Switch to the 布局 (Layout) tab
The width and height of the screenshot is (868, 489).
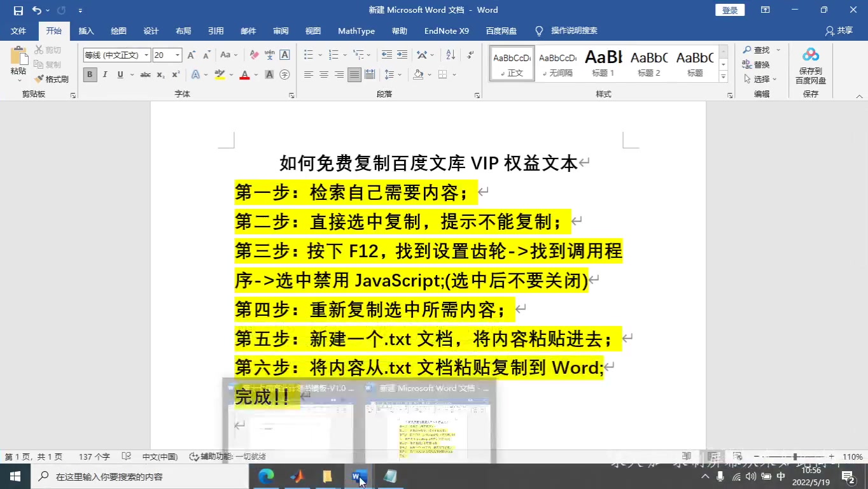point(183,31)
